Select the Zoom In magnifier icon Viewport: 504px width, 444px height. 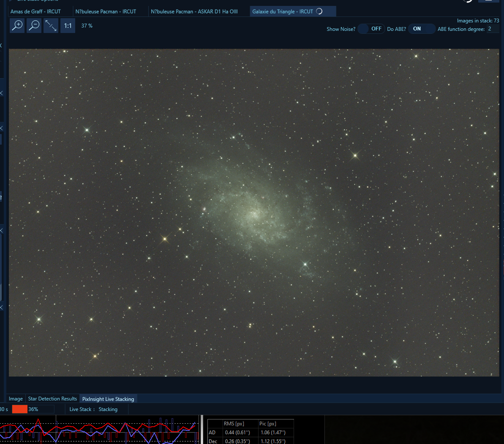(16, 25)
